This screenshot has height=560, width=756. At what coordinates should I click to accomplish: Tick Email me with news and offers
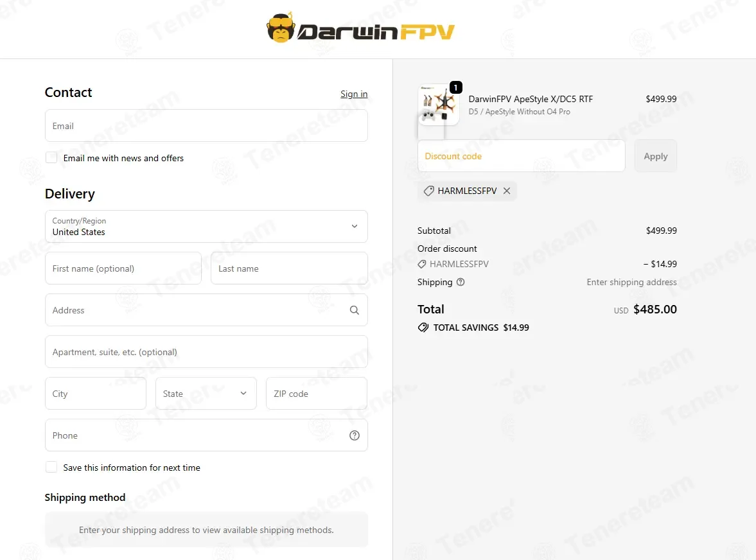pyautogui.click(x=51, y=157)
